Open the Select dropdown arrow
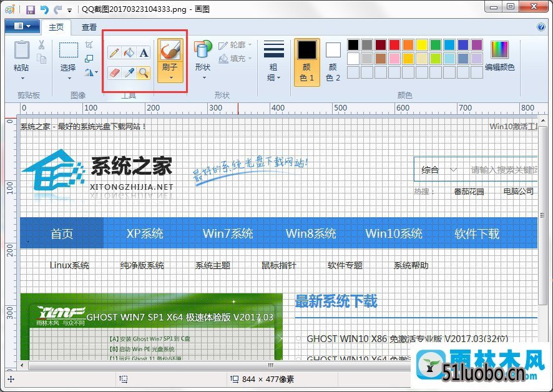This screenshot has height=392, width=553. (x=69, y=78)
